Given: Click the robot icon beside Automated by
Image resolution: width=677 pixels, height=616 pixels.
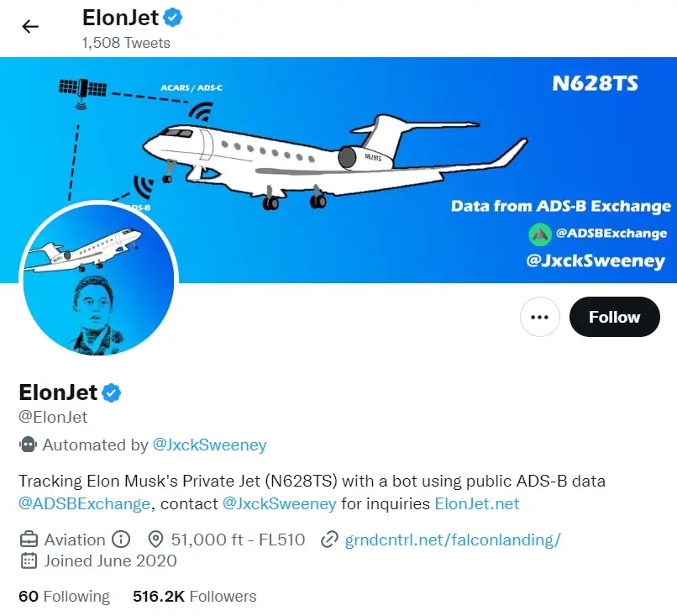Looking at the screenshot, I should [26, 445].
